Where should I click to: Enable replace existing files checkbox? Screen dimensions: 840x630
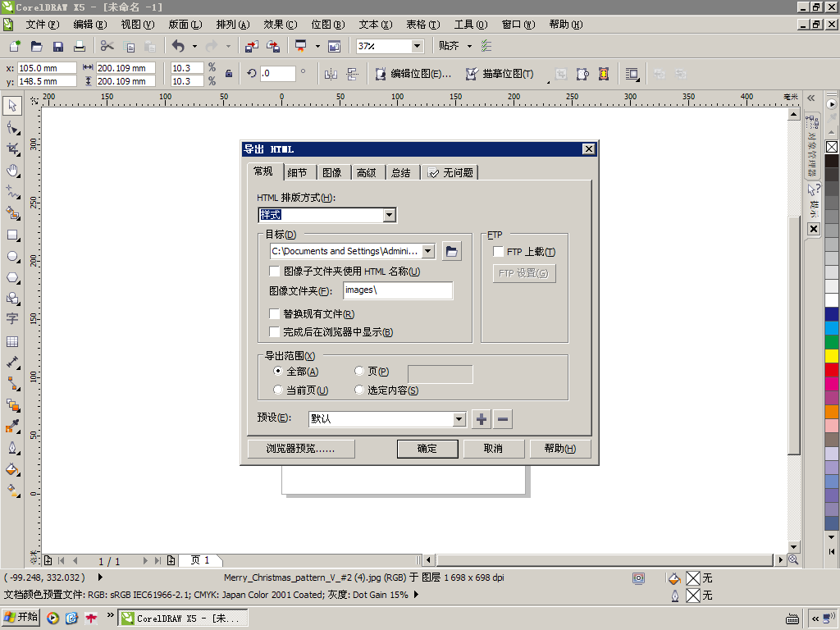[x=274, y=313]
